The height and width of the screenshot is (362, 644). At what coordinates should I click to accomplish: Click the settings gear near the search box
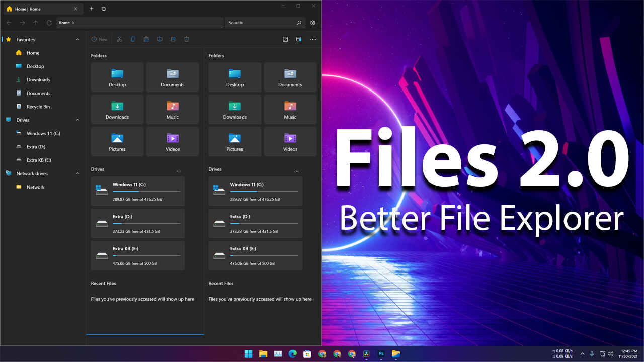pyautogui.click(x=312, y=22)
